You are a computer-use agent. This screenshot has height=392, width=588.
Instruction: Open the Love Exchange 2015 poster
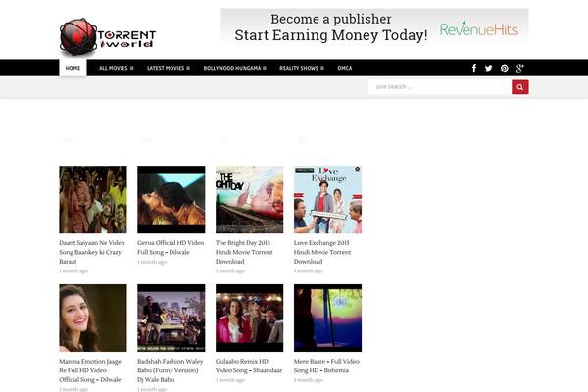click(327, 199)
